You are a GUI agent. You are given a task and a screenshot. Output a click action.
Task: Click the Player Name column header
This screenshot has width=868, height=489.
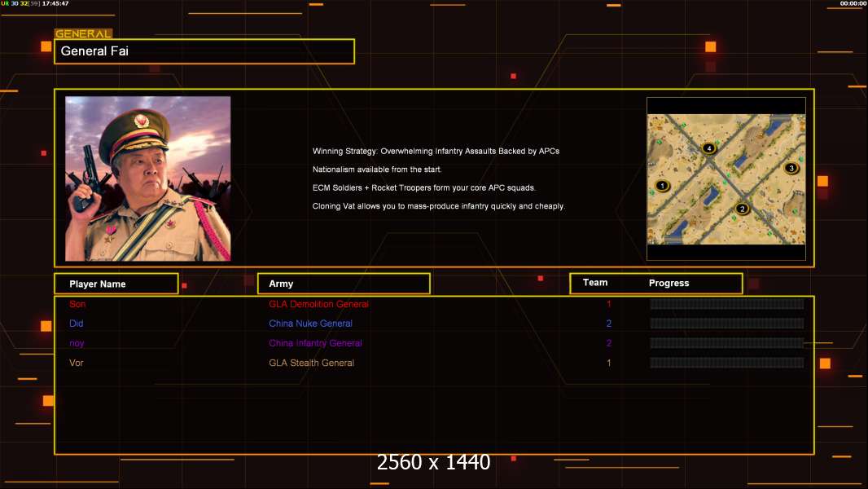pos(116,284)
